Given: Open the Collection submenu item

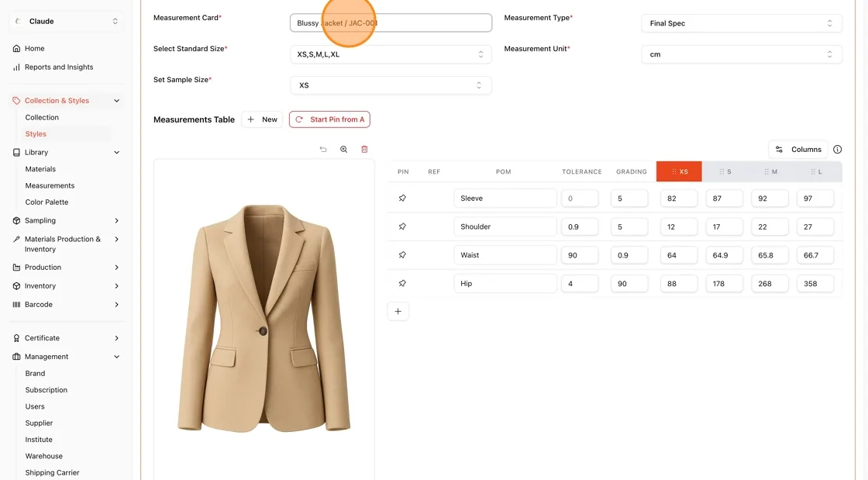Looking at the screenshot, I should [42, 117].
